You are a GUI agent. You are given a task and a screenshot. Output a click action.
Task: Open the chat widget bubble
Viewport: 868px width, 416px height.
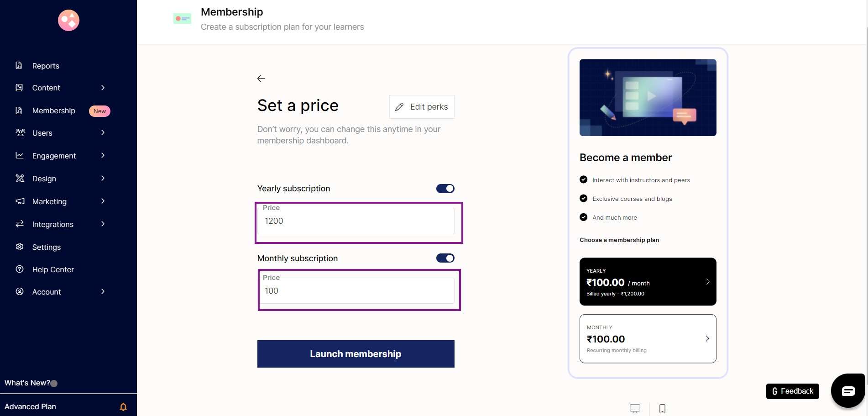pyautogui.click(x=848, y=390)
